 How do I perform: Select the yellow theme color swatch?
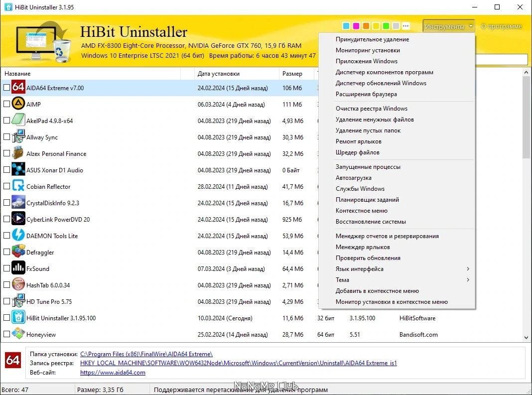(x=376, y=26)
